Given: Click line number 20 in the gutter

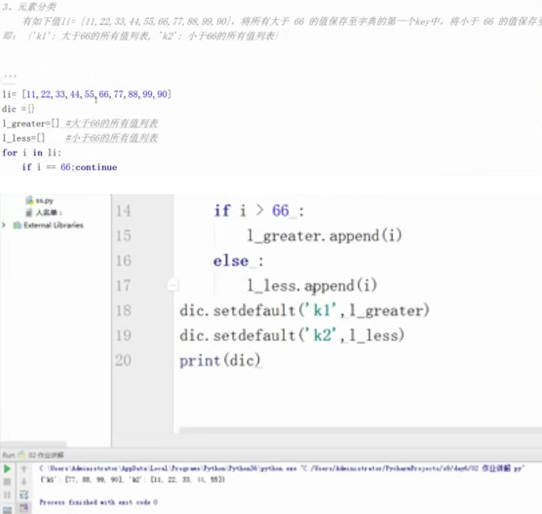Looking at the screenshot, I should (123, 360).
